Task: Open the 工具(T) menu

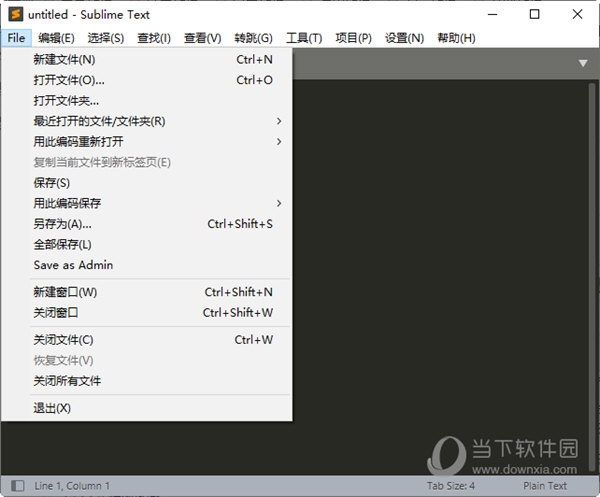Action: [x=304, y=38]
